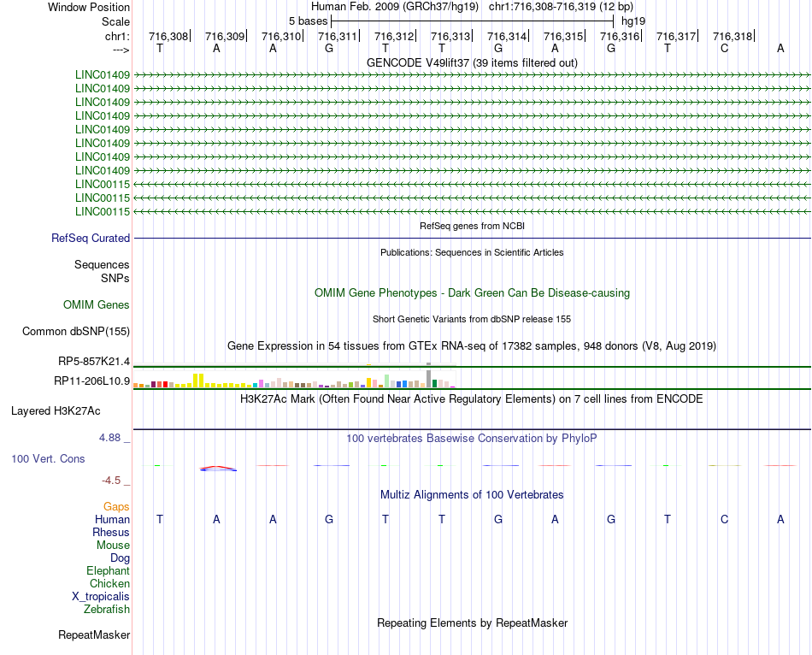The width and height of the screenshot is (812, 655).
Task: Click the Window Position label
Action: coord(89,7)
